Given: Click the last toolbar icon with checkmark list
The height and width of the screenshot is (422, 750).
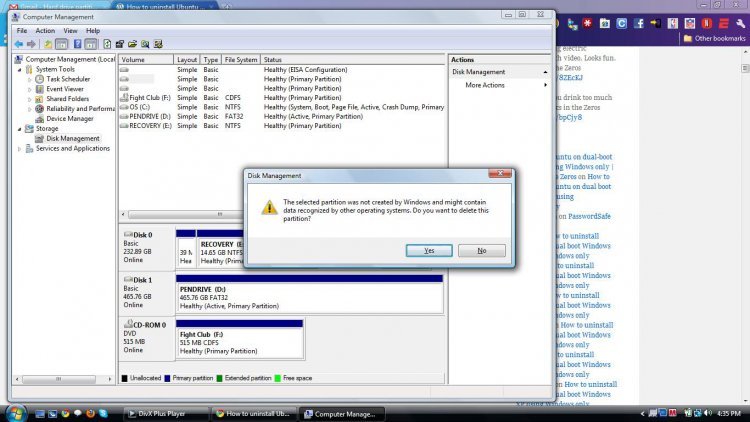Looking at the screenshot, I should [158, 44].
